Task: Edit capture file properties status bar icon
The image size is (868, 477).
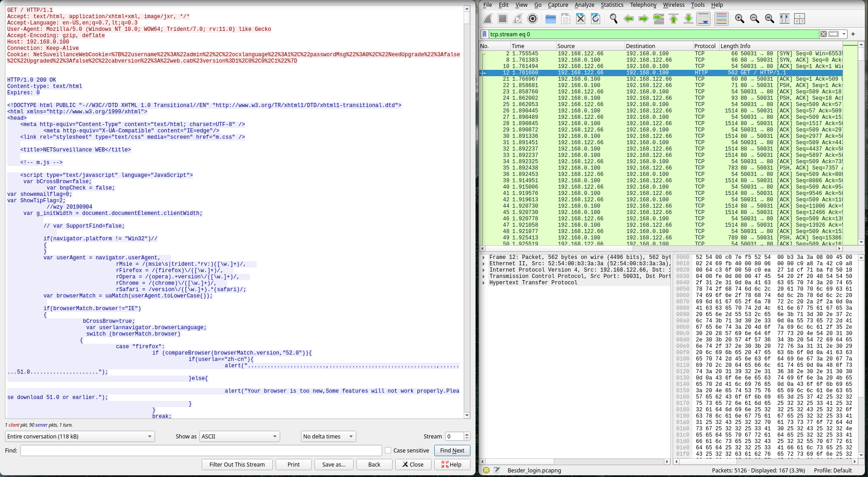Action: click(x=497, y=470)
